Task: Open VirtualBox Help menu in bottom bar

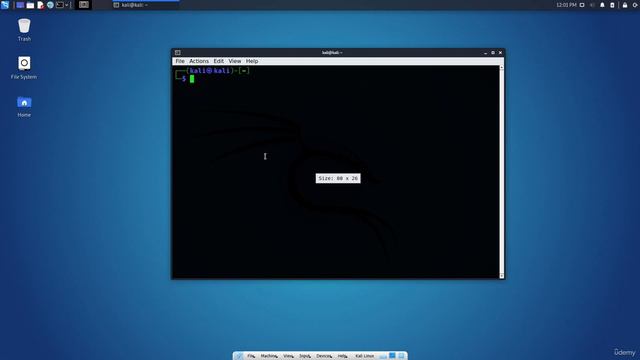Action: point(343,356)
